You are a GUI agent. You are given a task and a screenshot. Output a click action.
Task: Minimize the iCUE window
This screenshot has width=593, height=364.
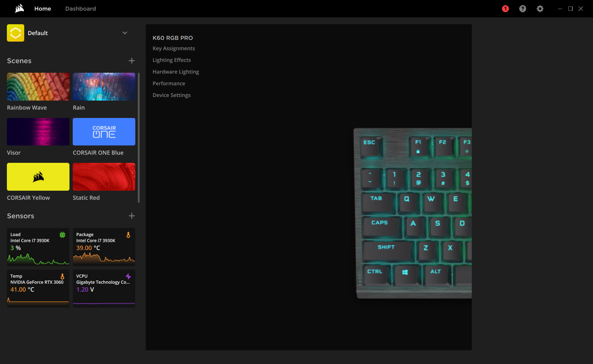pyautogui.click(x=560, y=9)
